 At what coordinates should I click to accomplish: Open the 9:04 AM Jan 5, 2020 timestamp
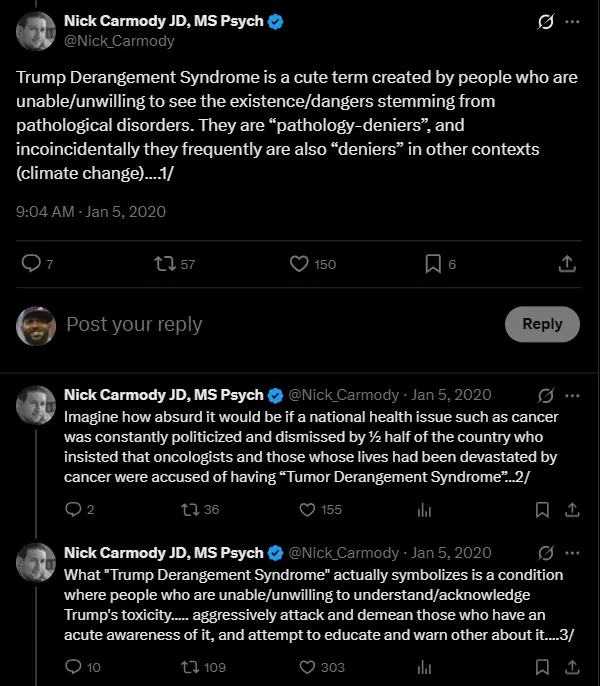click(x=91, y=212)
